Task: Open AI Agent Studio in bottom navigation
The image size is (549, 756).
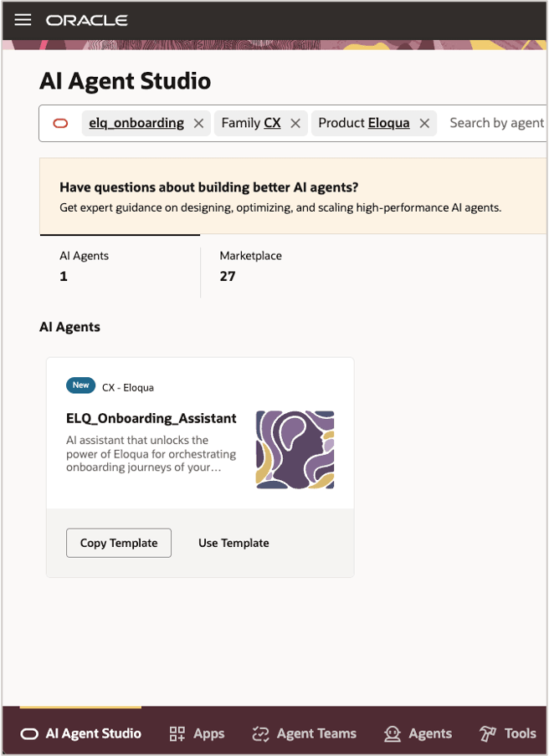Action: pos(80,733)
